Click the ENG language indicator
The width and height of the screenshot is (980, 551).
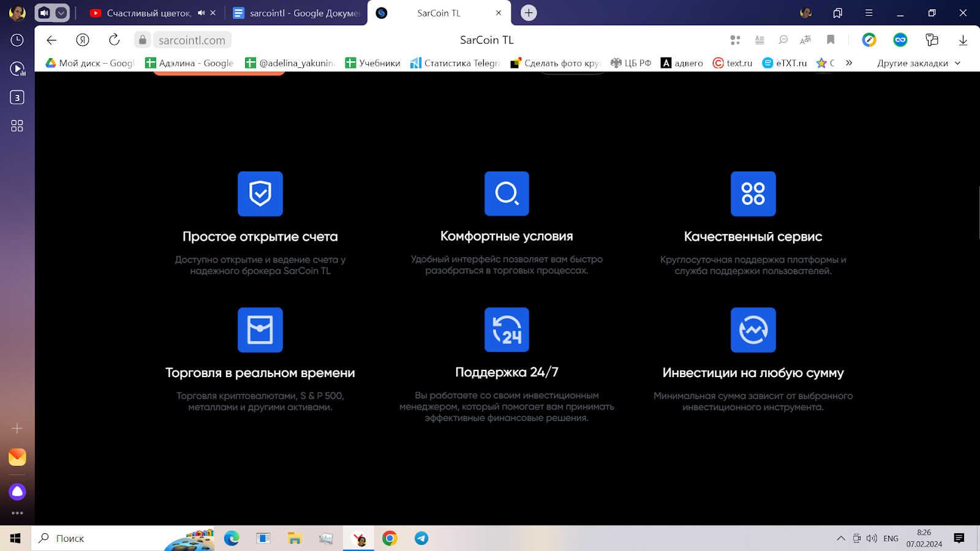pyautogui.click(x=891, y=538)
